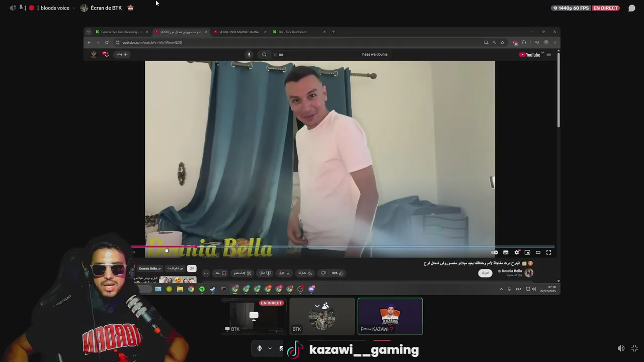Open microphone options dropdown arrow

[x=270, y=348]
